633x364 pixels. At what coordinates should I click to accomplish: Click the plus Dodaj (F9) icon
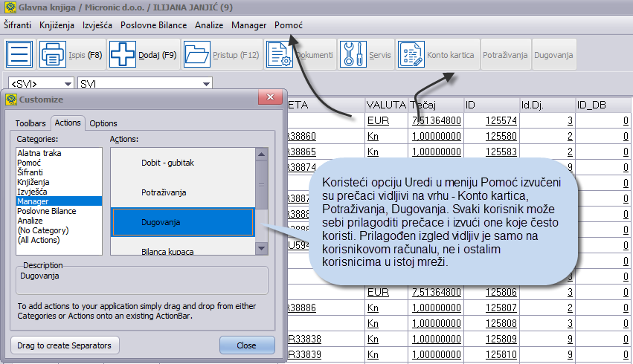click(x=122, y=54)
